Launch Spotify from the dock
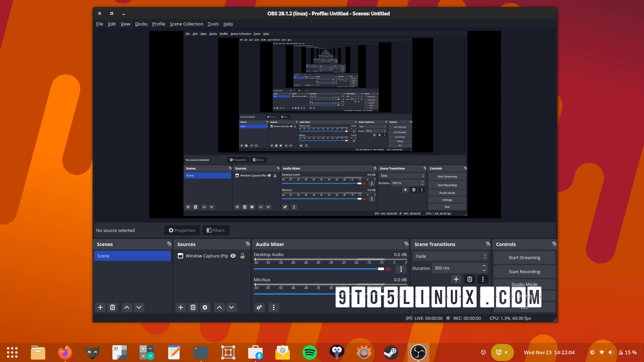 tap(310, 352)
